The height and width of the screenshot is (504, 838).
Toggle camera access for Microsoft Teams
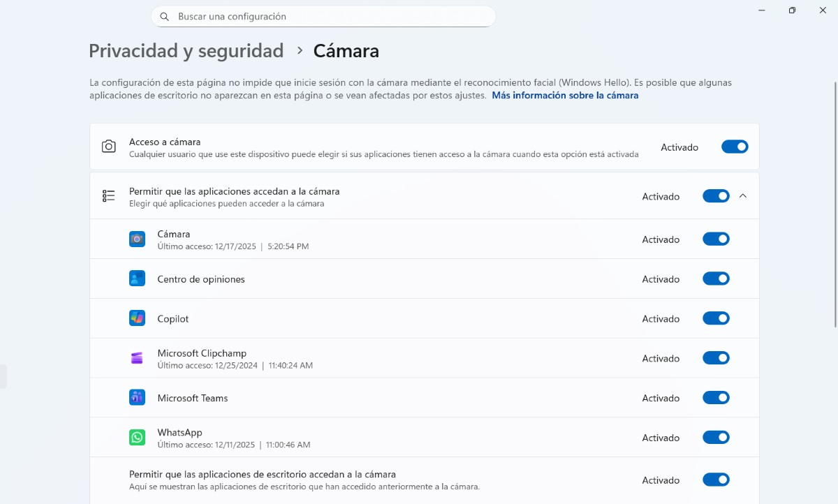[716, 398]
